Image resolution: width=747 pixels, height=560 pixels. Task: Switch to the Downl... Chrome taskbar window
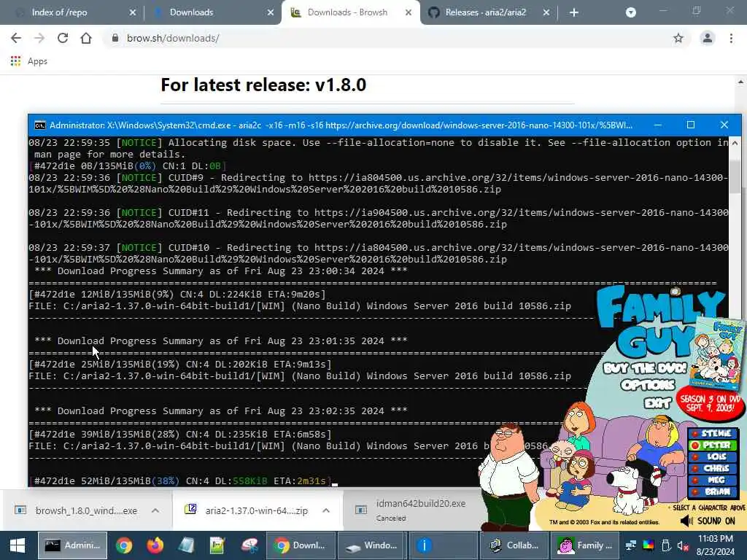[x=300, y=545]
